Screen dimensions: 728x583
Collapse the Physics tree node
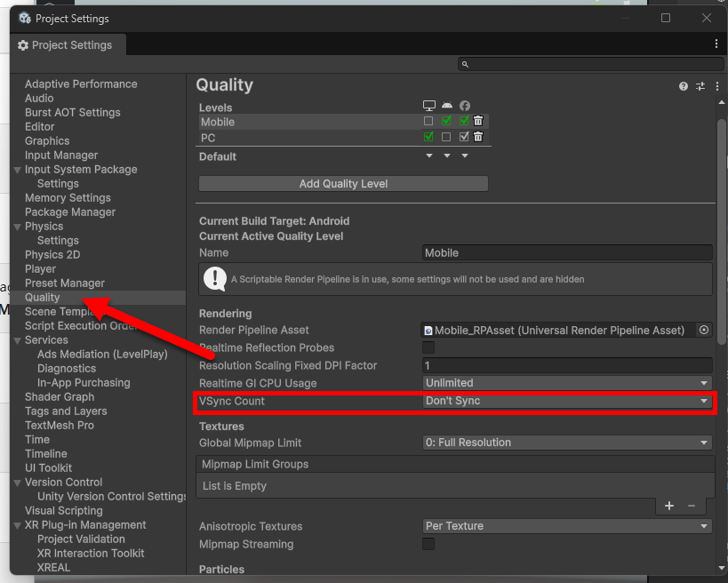coord(18,227)
